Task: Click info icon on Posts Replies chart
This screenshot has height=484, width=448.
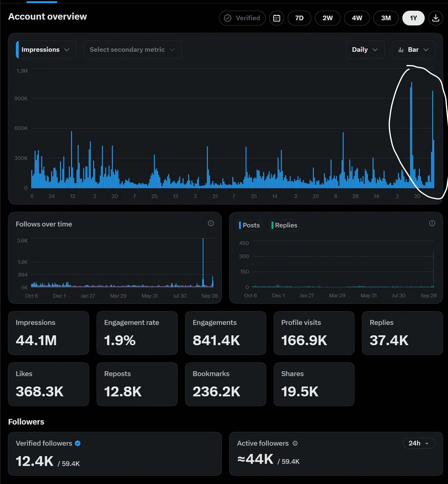Action: 432,223
